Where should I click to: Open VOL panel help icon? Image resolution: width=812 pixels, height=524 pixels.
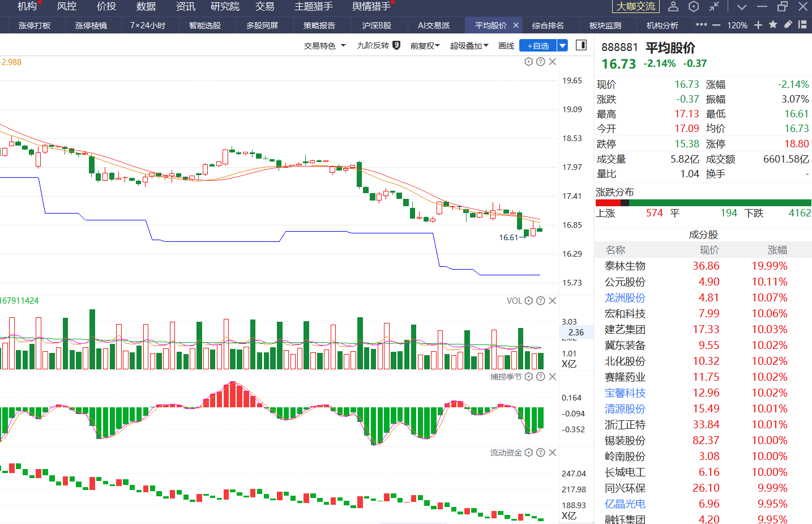tap(541, 301)
